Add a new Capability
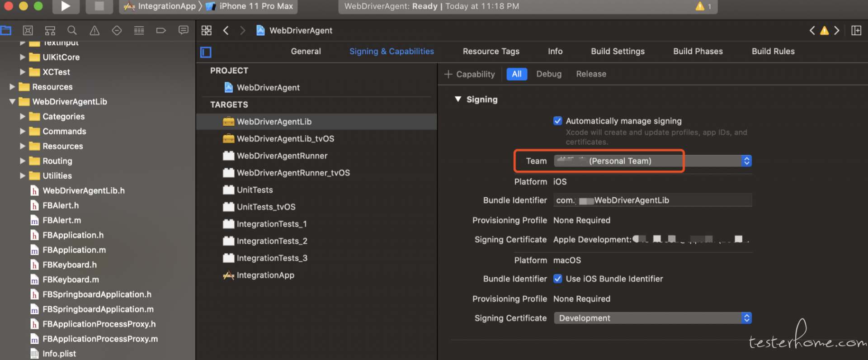 pyautogui.click(x=470, y=74)
